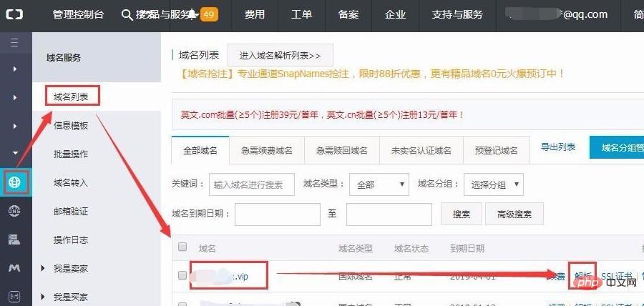This screenshot has width=644, height=306.
Task: Select 批量操作 in the sidebar
Action: click(71, 154)
